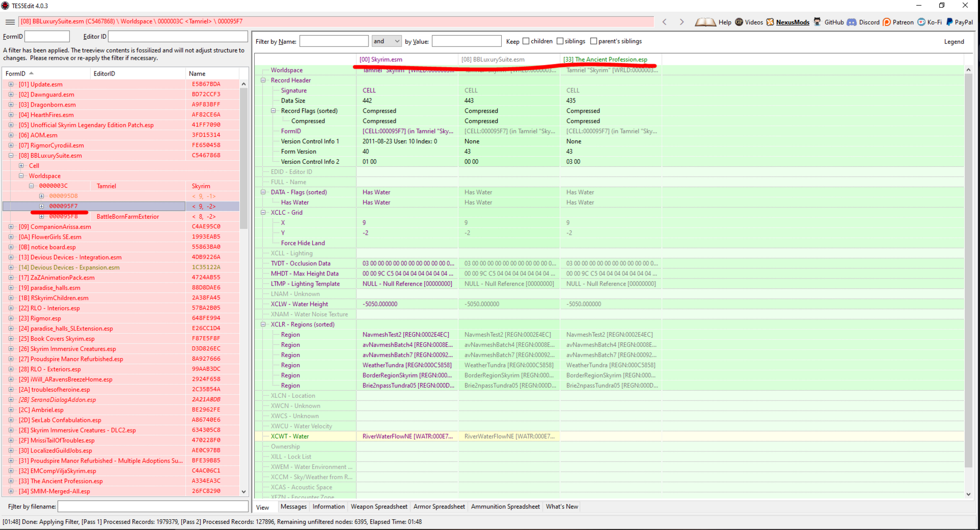Collapse the Record Header section
Screen dimensions: 980x530
(263, 80)
